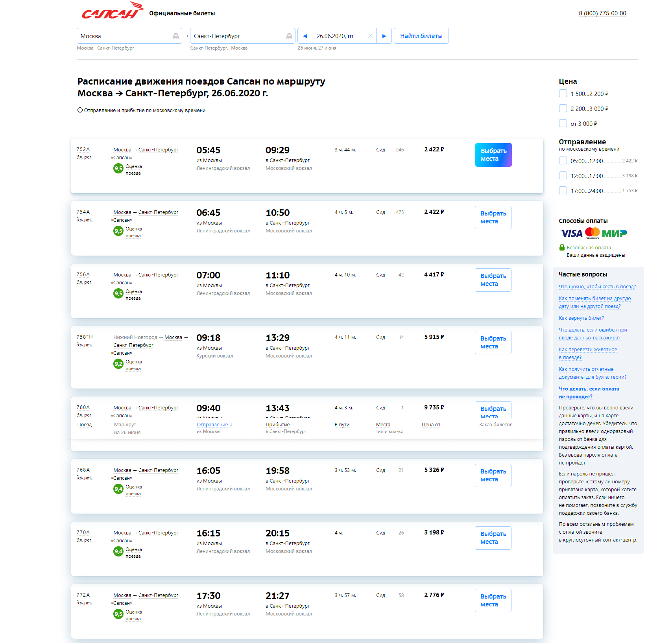This screenshot has width=672, height=643.
Task: Click the Маршрут column header
Action: click(125, 424)
